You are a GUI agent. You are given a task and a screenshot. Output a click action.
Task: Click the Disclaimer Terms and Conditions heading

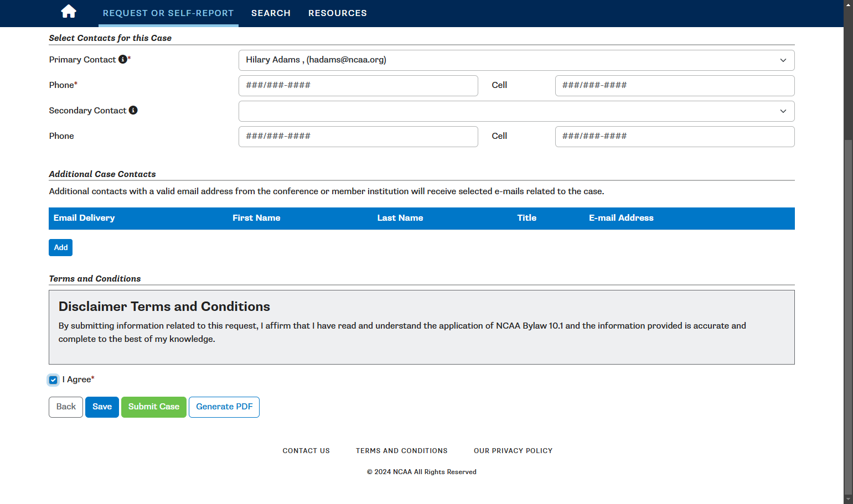coord(164,306)
